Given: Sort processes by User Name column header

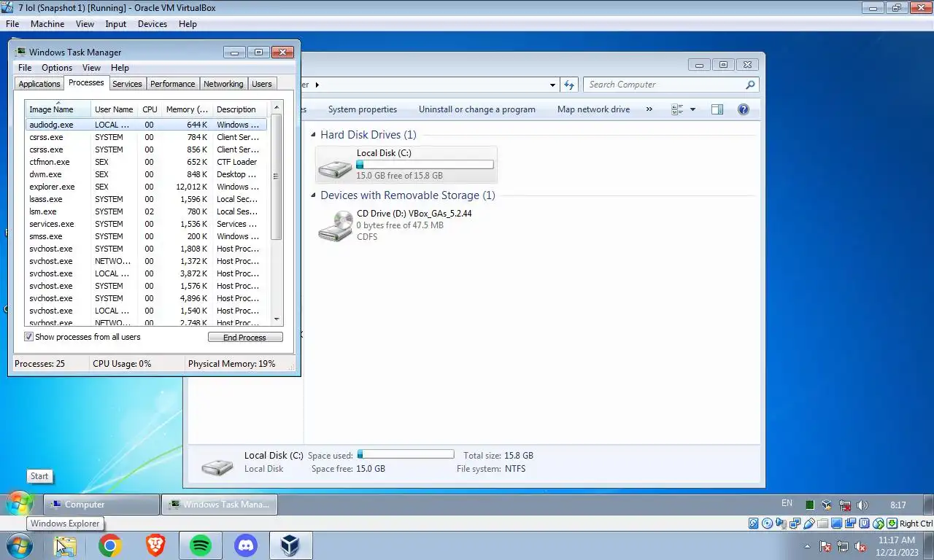Looking at the screenshot, I should coord(114,109).
